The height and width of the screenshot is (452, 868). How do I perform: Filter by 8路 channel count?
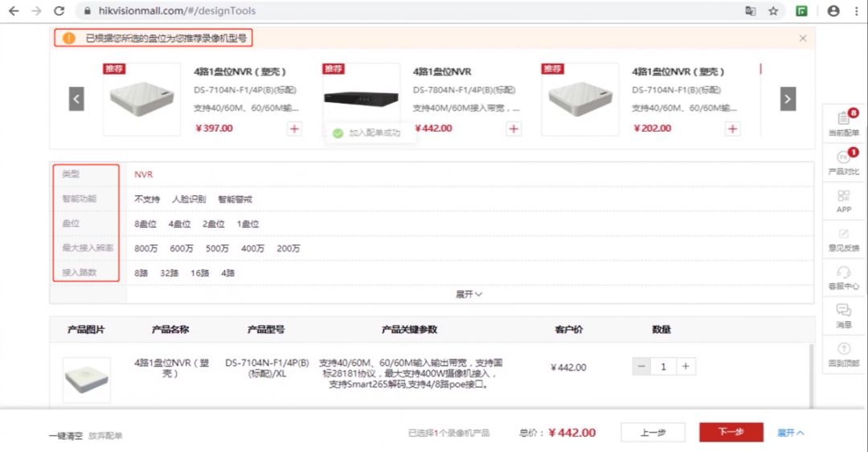(x=141, y=273)
